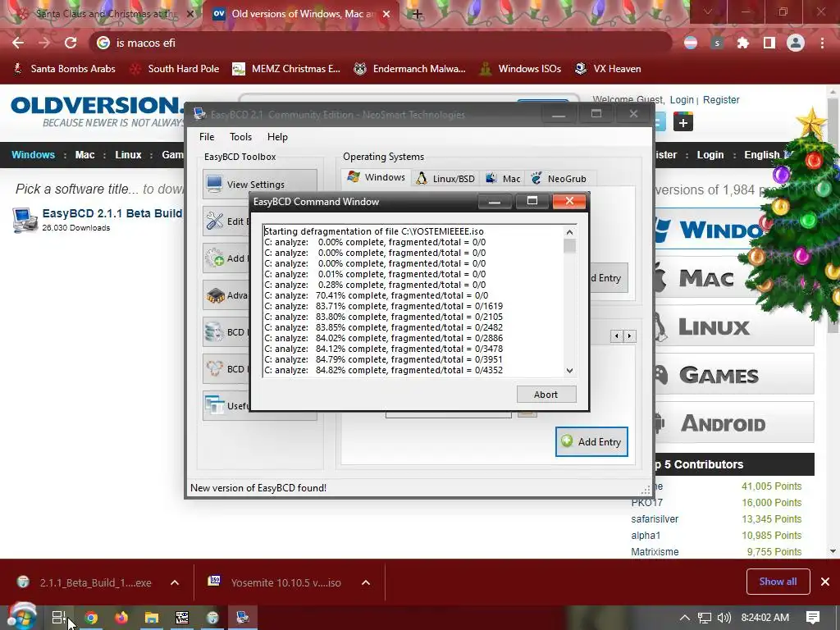Click Show all downloads button
The height and width of the screenshot is (630, 840).
[x=778, y=582]
